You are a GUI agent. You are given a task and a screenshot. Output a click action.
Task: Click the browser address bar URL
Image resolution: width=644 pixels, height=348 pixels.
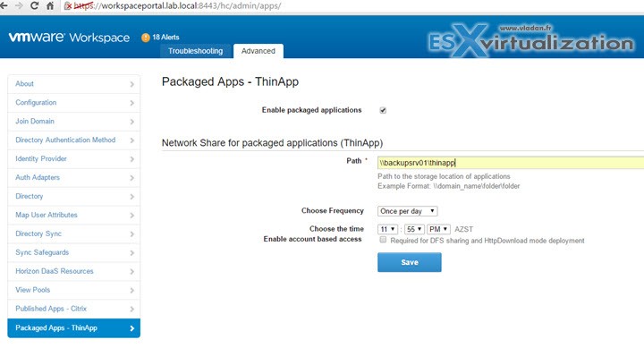tap(177, 6)
